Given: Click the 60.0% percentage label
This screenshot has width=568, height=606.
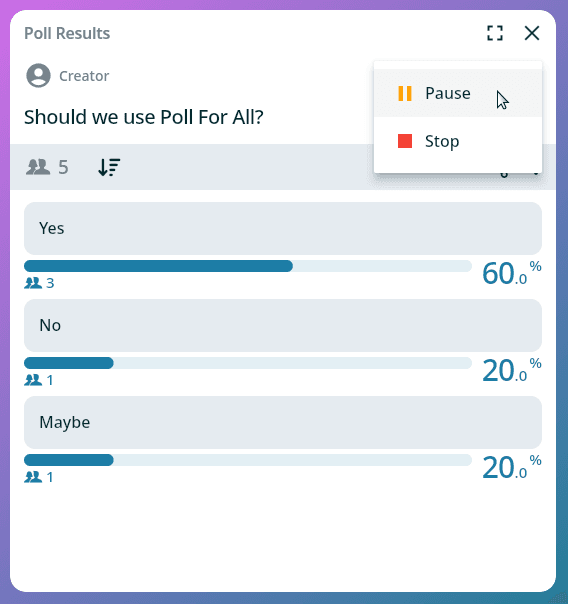Looking at the screenshot, I should (x=512, y=273).
